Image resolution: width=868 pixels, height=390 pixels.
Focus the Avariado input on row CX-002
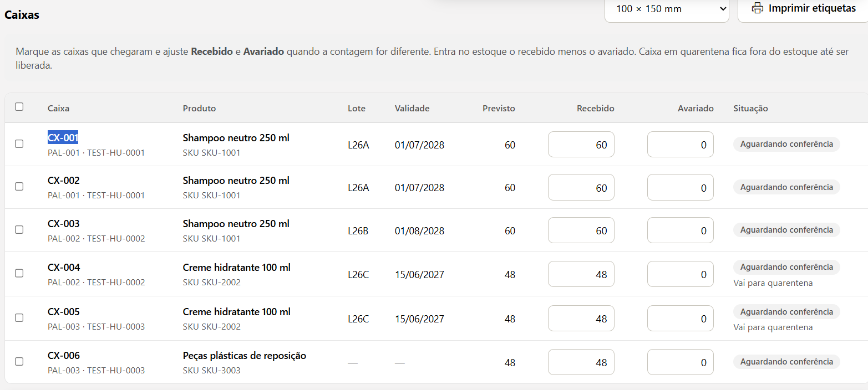(x=681, y=187)
